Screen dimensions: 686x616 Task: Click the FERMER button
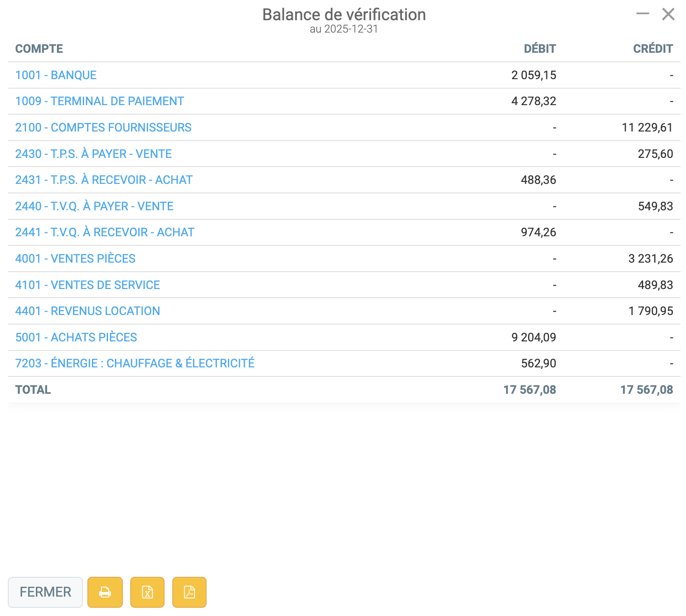click(x=45, y=592)
